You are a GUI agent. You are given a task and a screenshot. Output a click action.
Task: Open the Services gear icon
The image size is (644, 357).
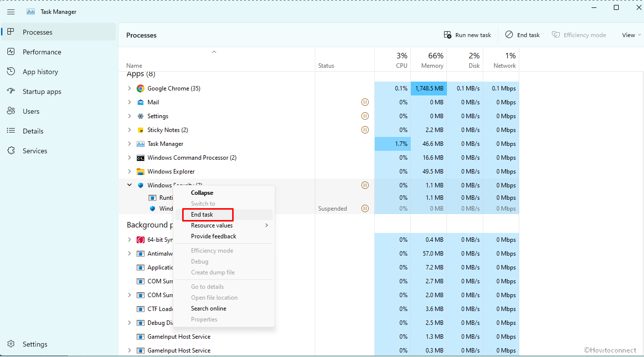(x=11, y=151)
